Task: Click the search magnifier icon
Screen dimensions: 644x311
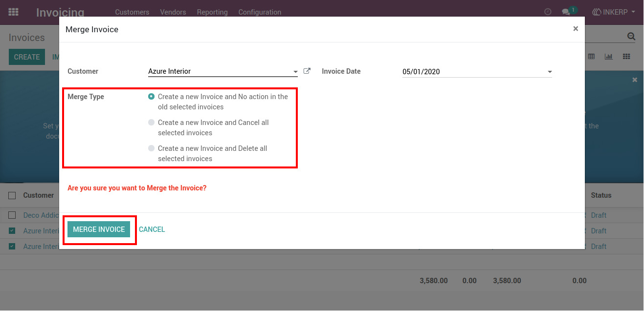Action: (631, 37)
